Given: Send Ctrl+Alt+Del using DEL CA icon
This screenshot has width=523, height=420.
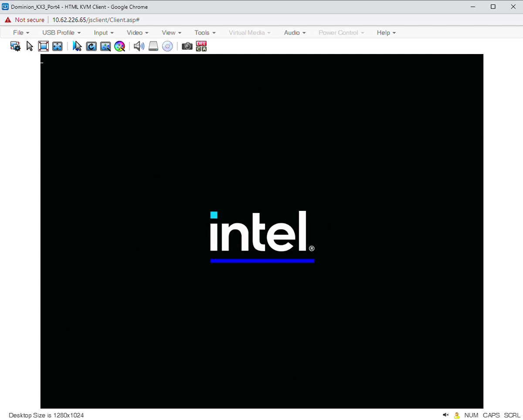Looking at the screenshot, I should pos(201,46).
